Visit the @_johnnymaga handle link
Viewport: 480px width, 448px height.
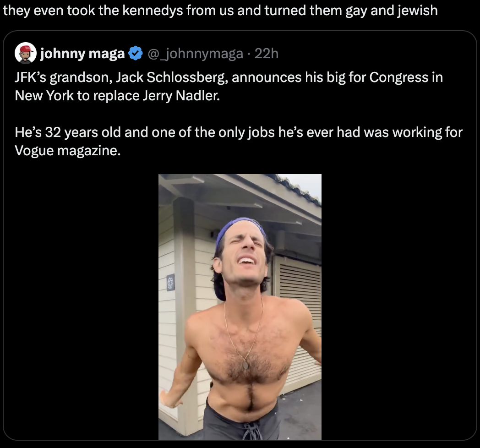pos(195,54)
